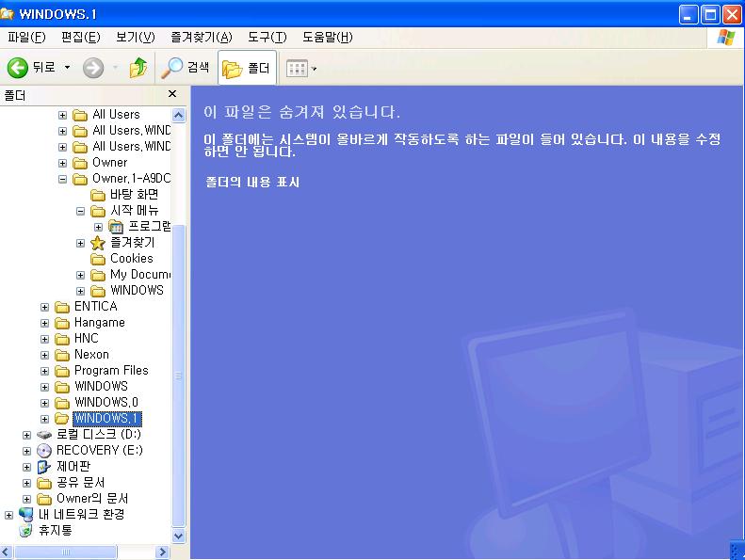
Task: Select the Nexon folder icon
Action: 62,355
